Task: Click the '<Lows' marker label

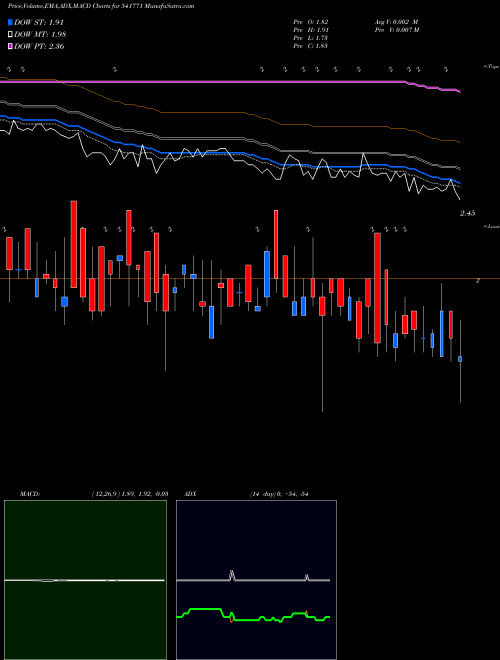Action: pyautogui.click(x=491, y=226)
